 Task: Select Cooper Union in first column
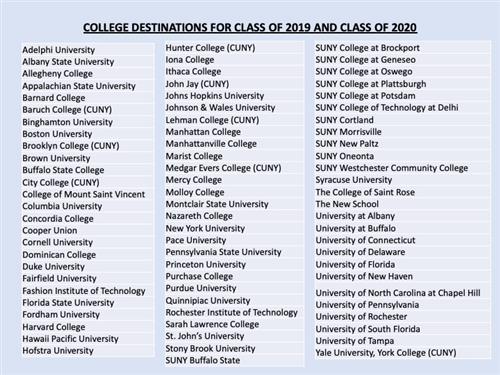click(x=50, y=230)
